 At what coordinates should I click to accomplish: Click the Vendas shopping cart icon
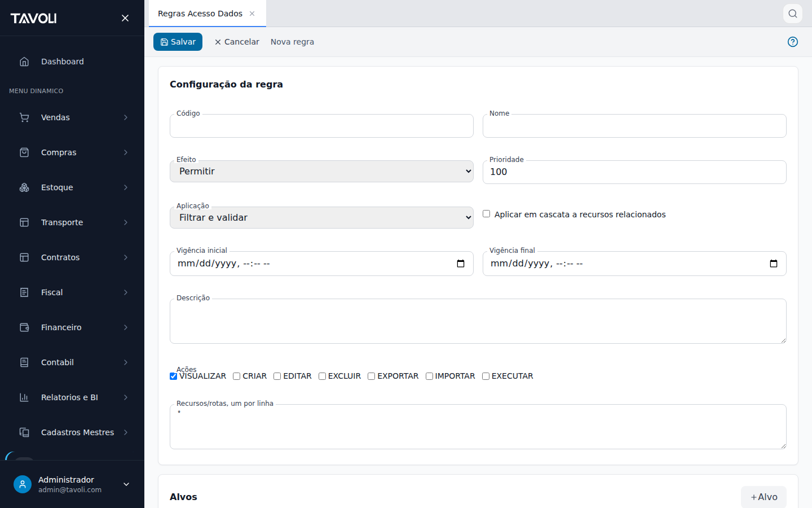pyautogui.click(x=24, y=117)
